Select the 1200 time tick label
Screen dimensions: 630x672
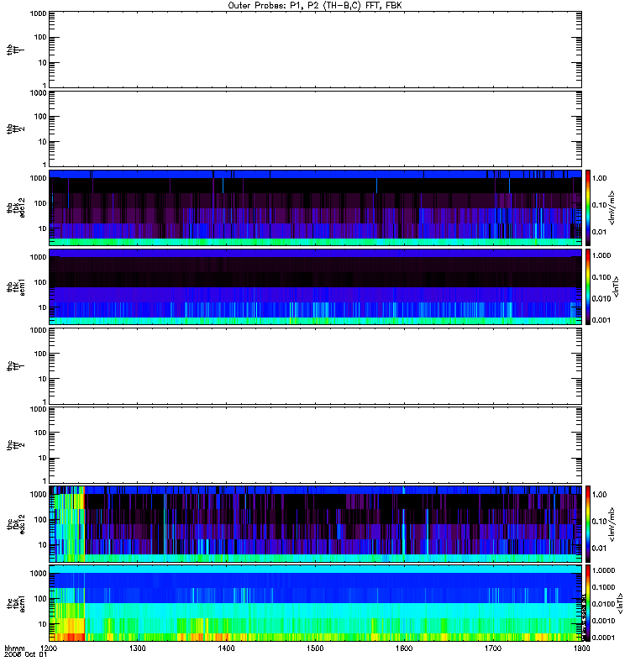(50, 648)
